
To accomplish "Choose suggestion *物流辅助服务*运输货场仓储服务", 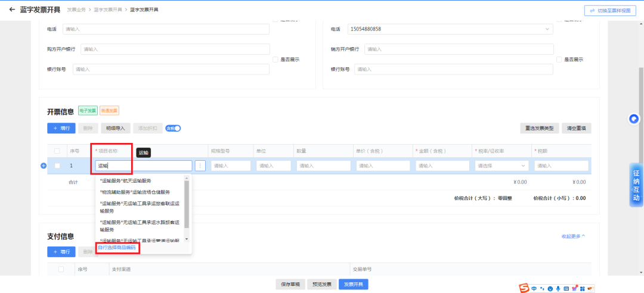I will tap(135, 192).
